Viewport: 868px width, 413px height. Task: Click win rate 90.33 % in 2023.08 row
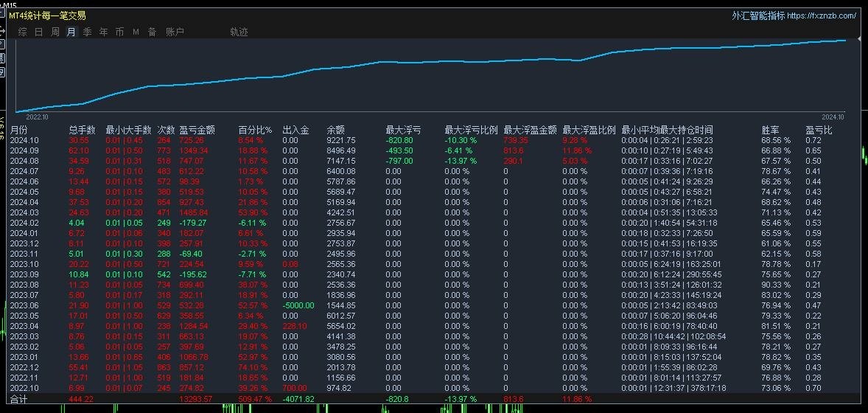pyautogui.click(x=776, y=285)
